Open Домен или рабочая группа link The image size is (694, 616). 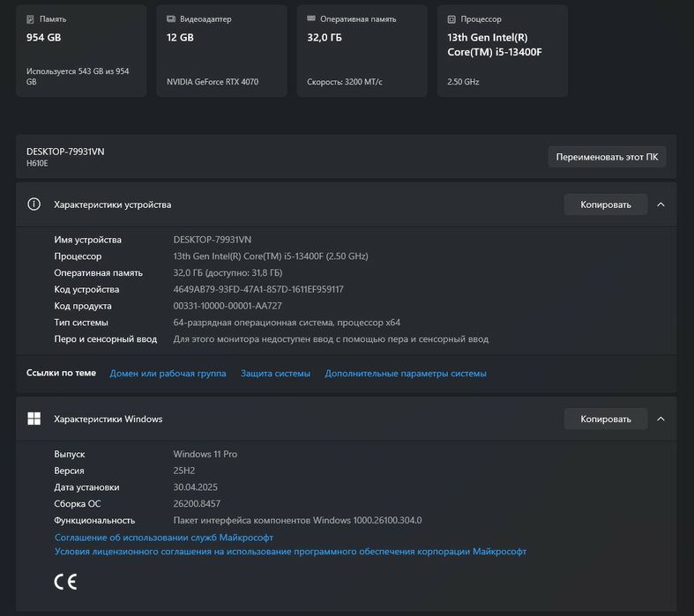coord(168,374)
